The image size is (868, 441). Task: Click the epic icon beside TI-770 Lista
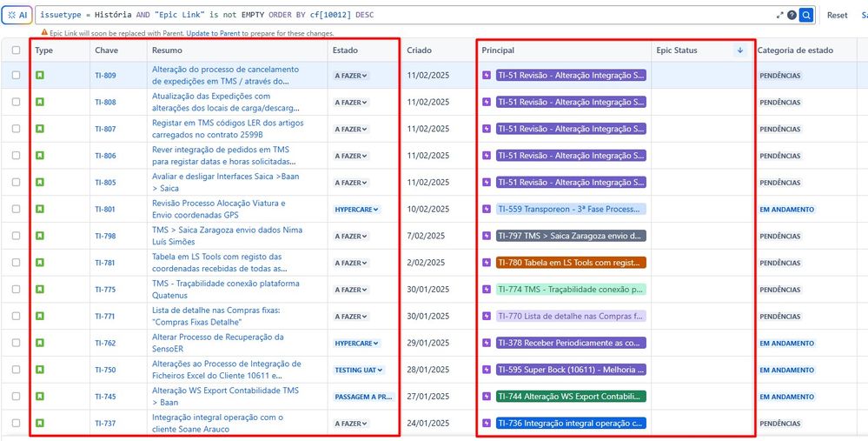[x=487, y=316]
